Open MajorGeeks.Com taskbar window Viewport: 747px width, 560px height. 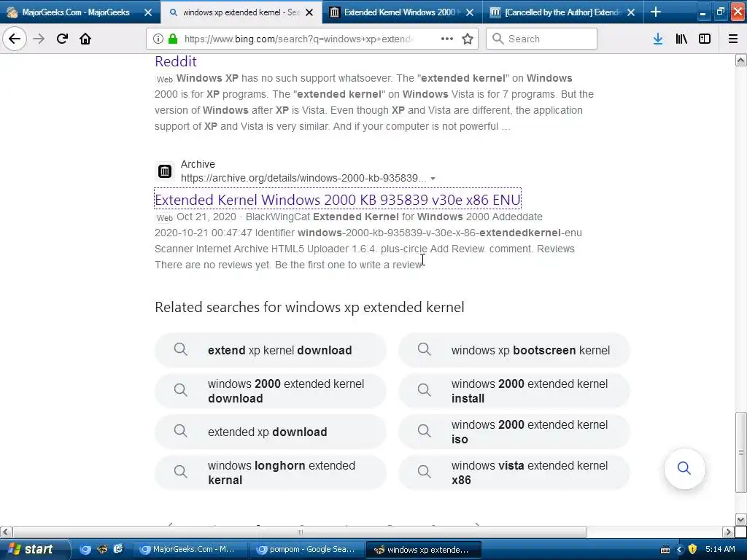point(192,550)
